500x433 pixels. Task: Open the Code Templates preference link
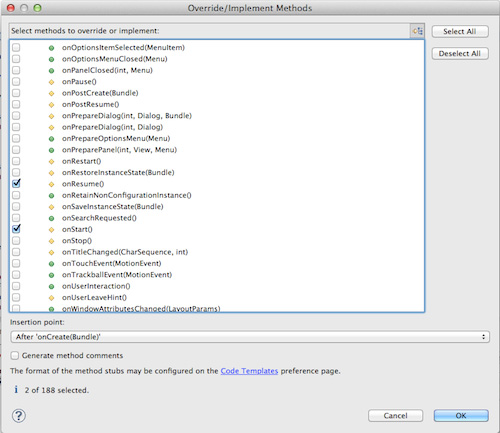(249, 371)
